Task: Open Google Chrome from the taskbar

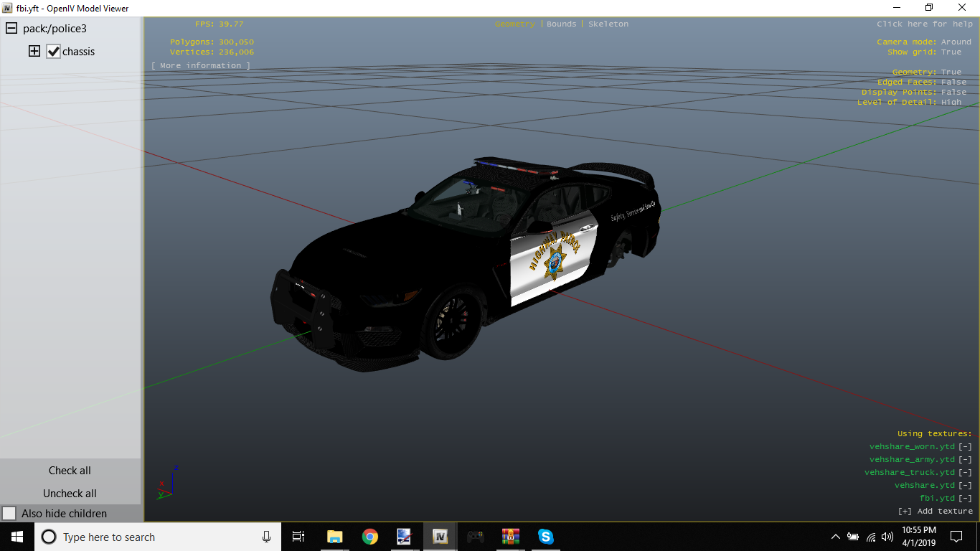Action: 369,537
